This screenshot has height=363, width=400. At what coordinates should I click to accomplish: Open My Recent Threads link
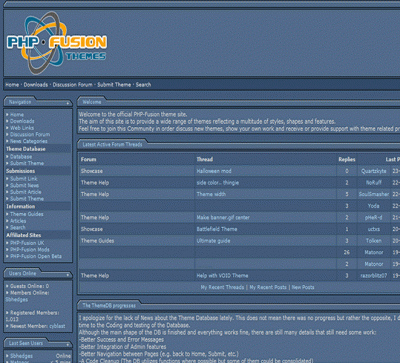pyautogui.click(x=222, y=287)
